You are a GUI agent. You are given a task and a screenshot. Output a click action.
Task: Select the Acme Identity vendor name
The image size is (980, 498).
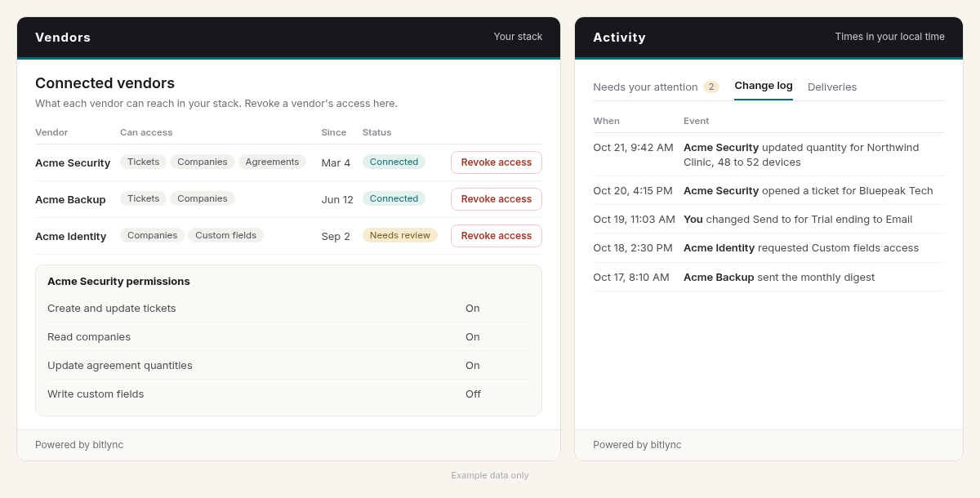click(70, 236)
